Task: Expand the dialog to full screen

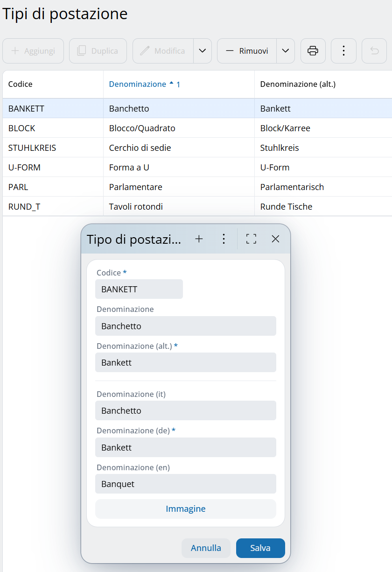Action: point(251,239)
